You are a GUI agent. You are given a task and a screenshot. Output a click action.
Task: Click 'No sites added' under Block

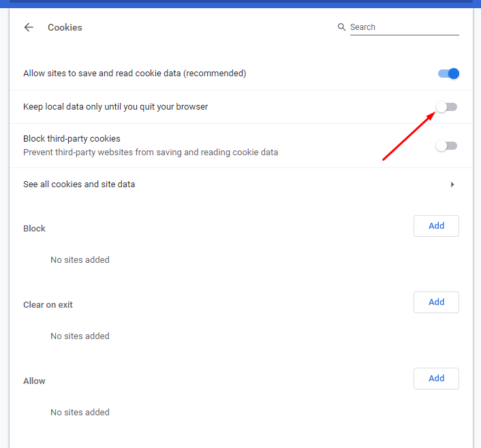(x=80, y=260)
